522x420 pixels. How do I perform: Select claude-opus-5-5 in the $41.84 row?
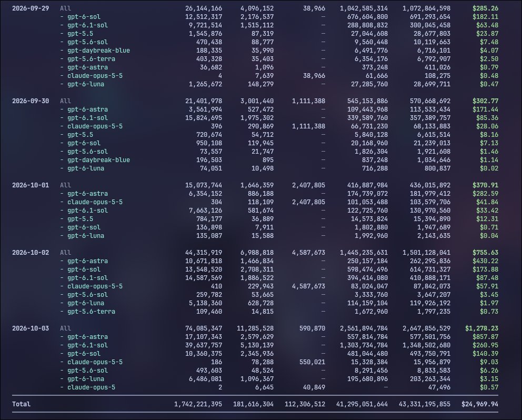[x=95, y=202]
